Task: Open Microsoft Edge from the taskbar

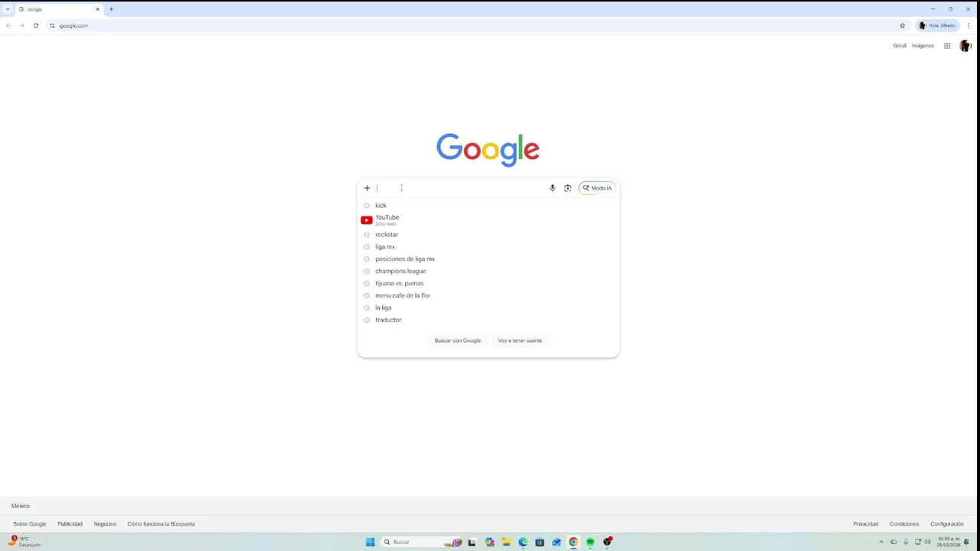Action: coord(523,542)
